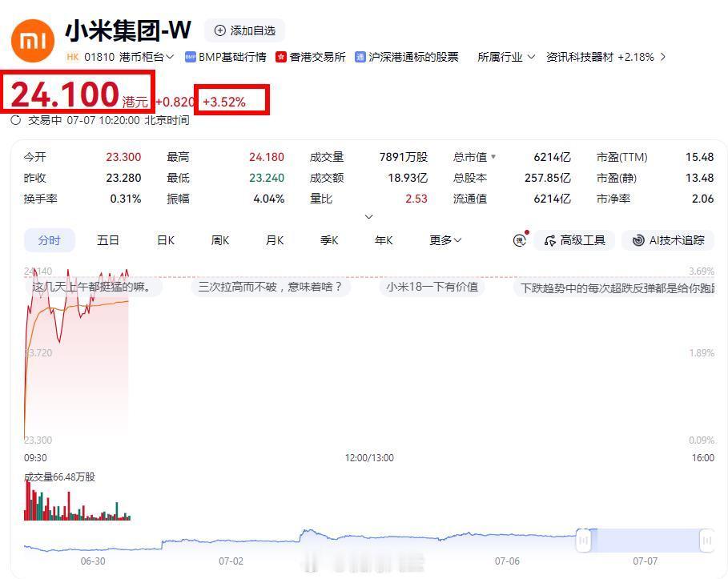Click the 07-02 date on timeline

point(231,561)
